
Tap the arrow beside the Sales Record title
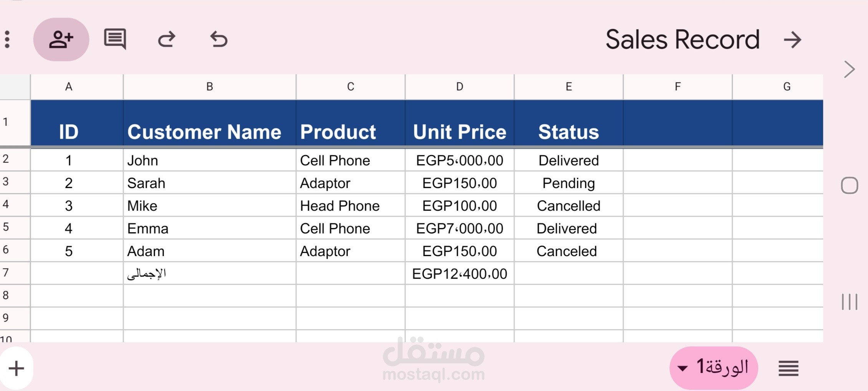click(x=792, y=40)
